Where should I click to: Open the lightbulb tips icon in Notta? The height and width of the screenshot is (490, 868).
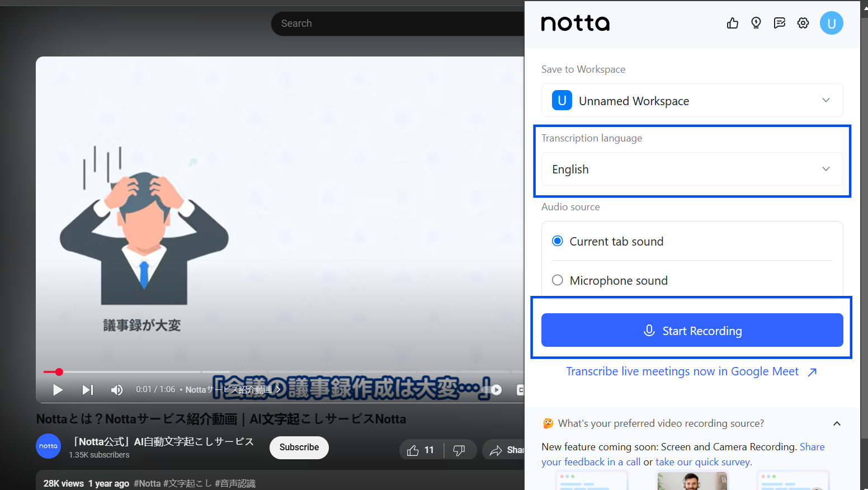click(756, 23)
